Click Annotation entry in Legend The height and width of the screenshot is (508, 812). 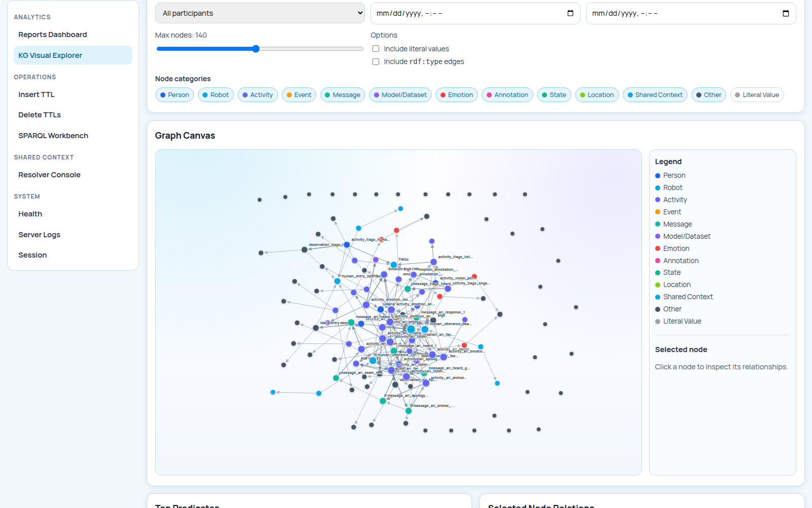(676, 261)
